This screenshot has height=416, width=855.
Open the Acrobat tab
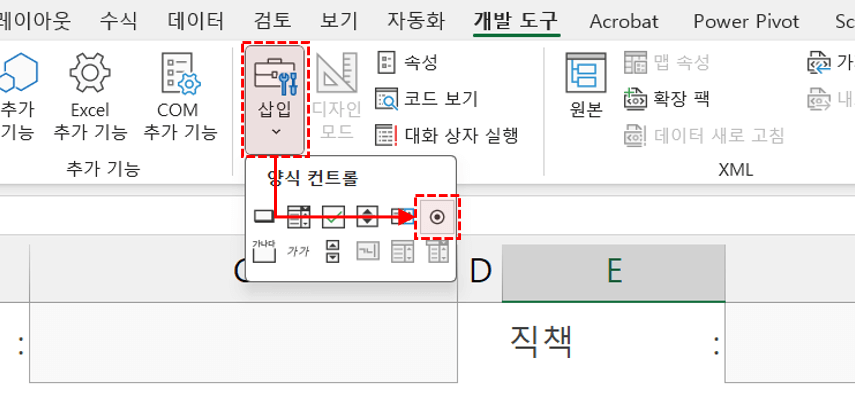click(x=624, y=21)
